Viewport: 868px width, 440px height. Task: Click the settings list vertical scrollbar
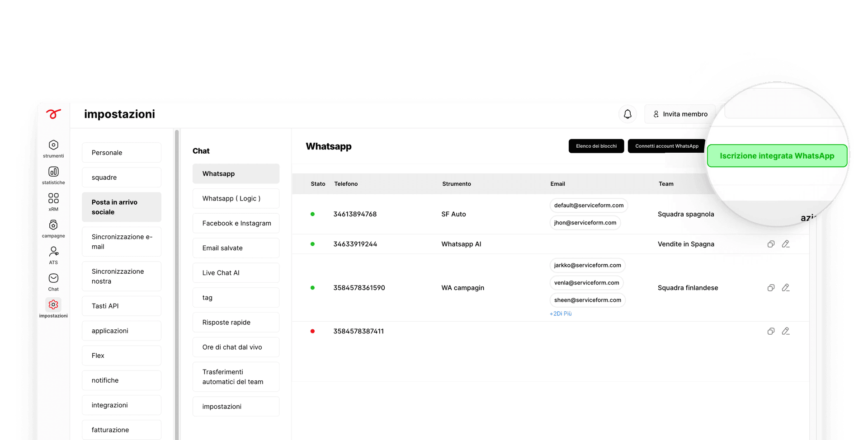pyautogui.click(x=177, y=271)
